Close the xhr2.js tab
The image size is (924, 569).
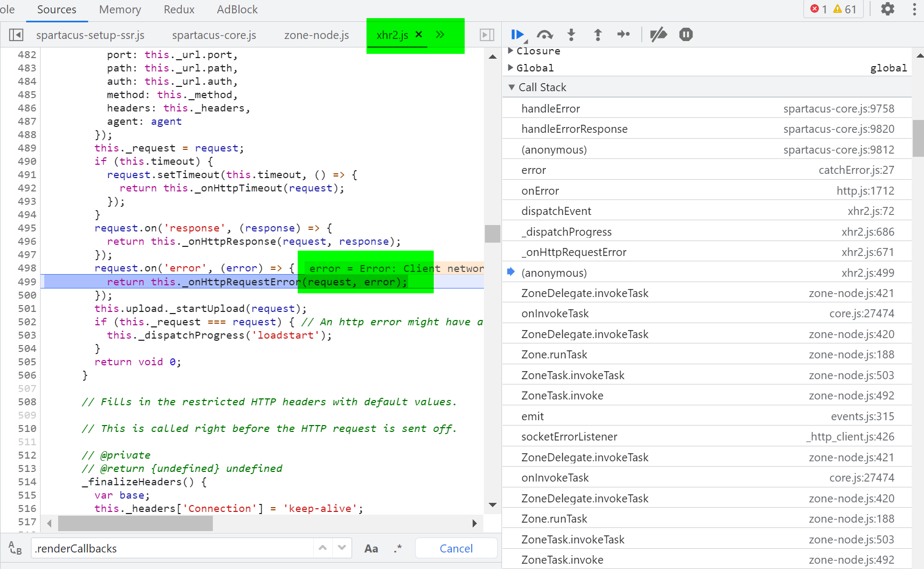coord(419,35)
